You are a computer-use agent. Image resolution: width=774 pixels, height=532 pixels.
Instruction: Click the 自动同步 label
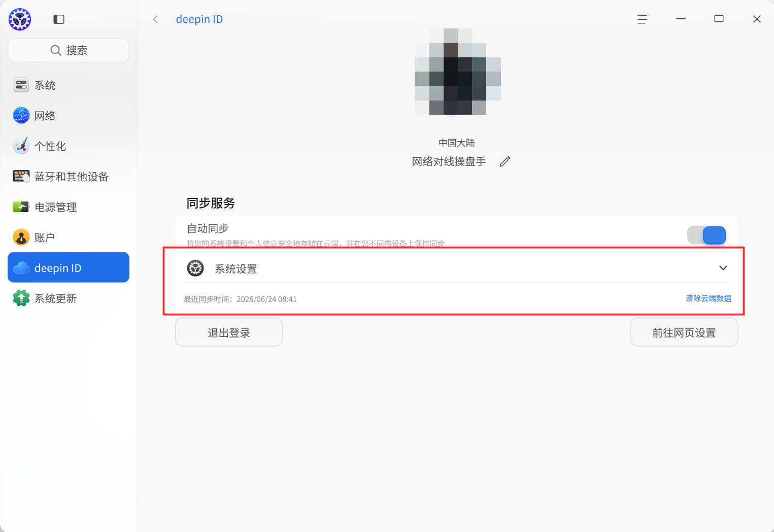pos(208,228)
